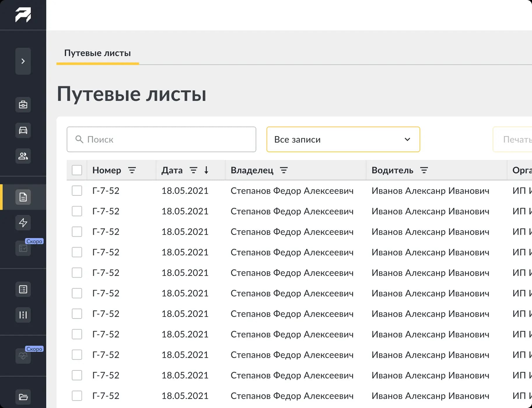
Task: Click Г-7-52 number in ninth row
Action: pyautogui.click(x=106, y=355)
